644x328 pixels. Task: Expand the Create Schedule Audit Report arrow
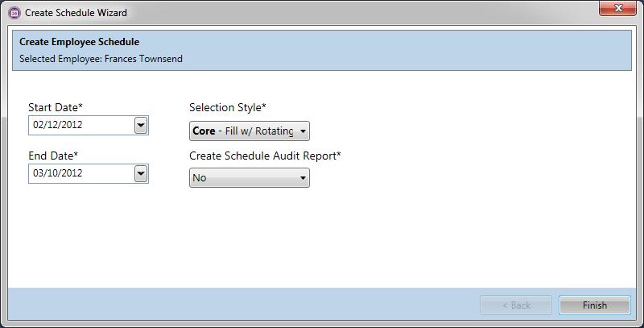303,178
